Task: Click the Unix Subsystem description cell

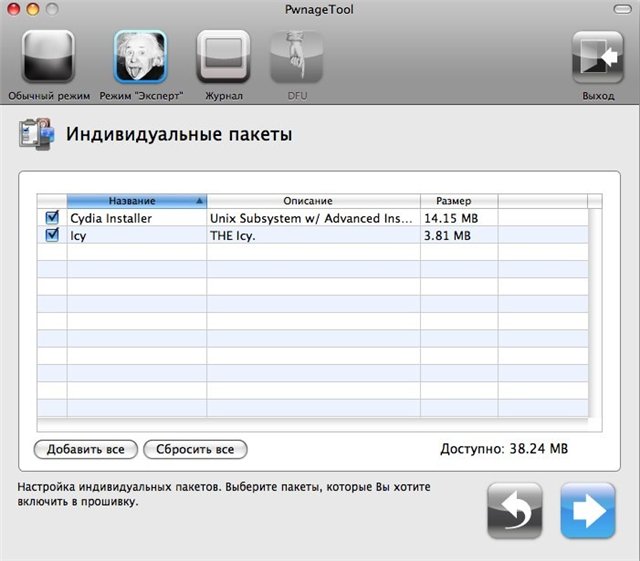Action: tap(313, 218)
